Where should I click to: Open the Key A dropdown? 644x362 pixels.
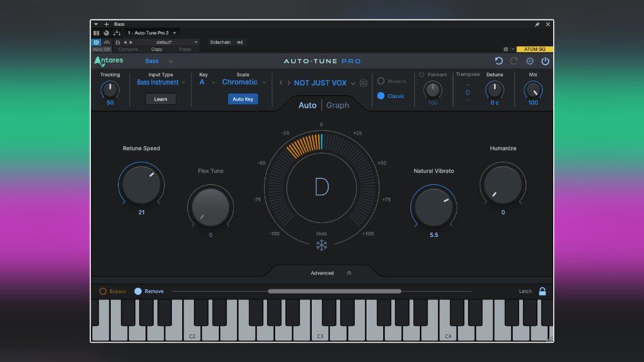point(207,82)
